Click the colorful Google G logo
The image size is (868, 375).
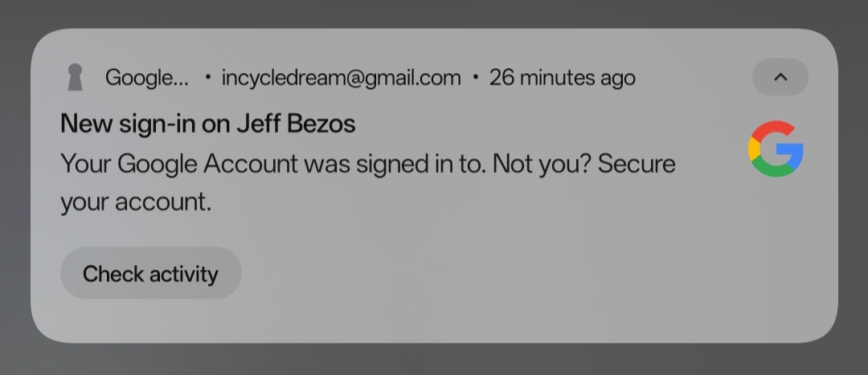point(776,149)
